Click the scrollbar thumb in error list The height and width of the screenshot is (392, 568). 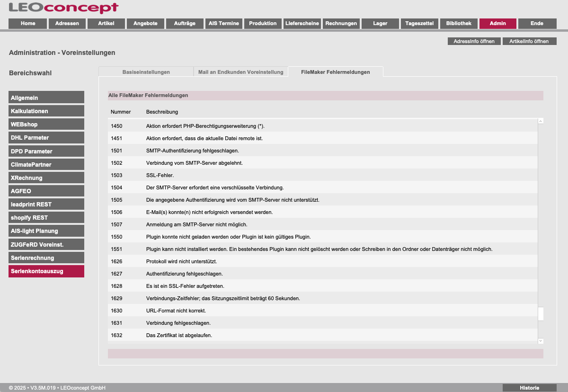click(x=541, y=314)
